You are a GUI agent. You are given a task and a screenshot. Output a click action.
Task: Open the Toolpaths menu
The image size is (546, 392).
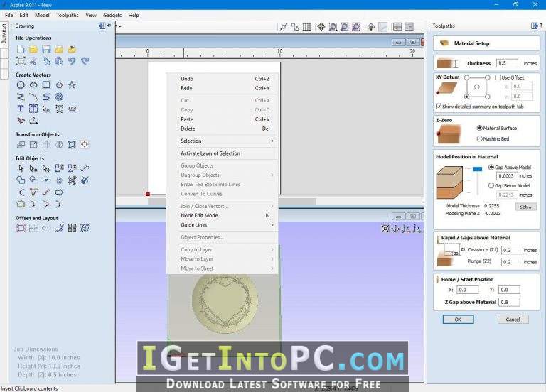click(68, 16)
